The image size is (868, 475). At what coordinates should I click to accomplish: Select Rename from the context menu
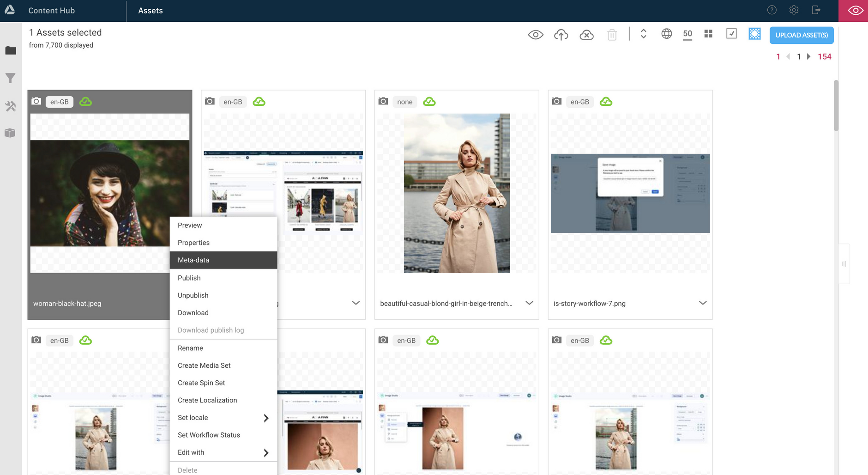[223, 348]
